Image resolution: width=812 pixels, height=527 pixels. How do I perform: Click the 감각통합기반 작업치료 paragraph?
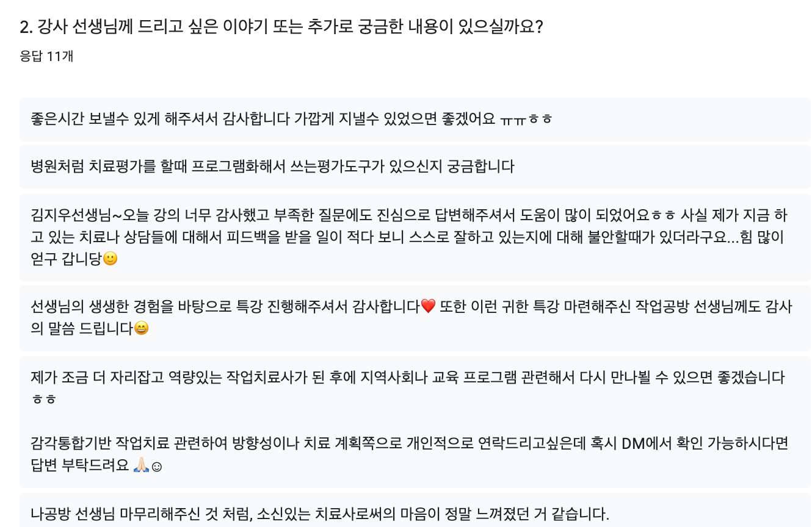click(x=409, y=454)
